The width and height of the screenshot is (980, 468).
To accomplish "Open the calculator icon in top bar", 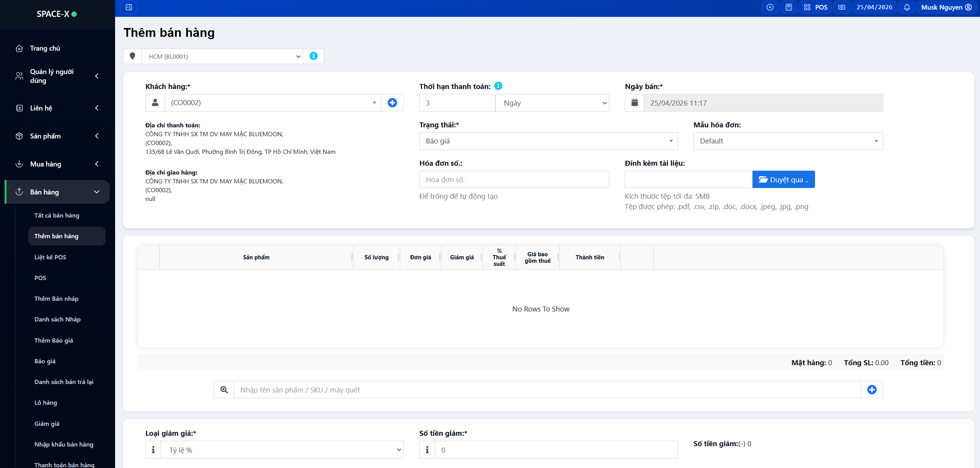I will [x=789, y=7].
